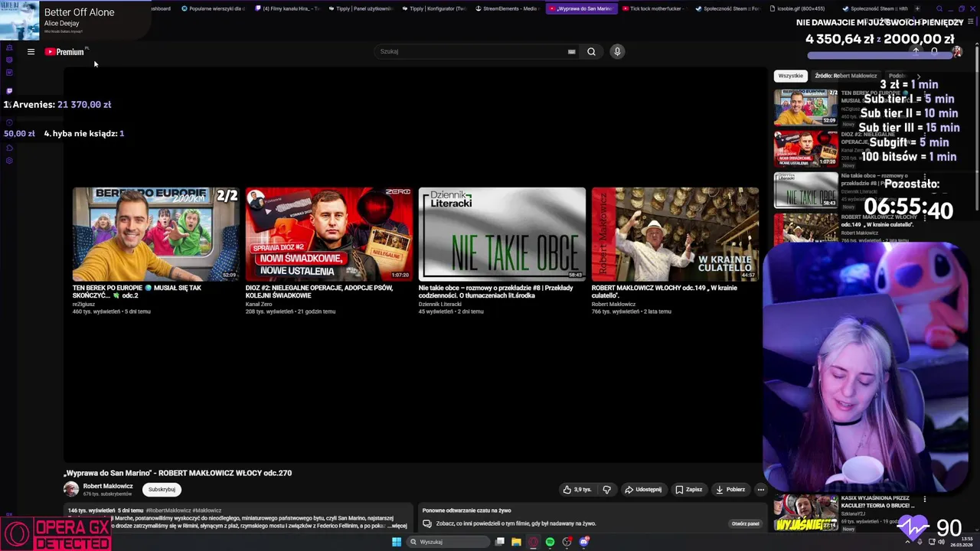The height and width of the screenshot is (551, 980).
Task: Click endscreen title DIOZ #2: NIELEGALNE OPERACJE
Action: pyautogui.click(x=318, y=292)
